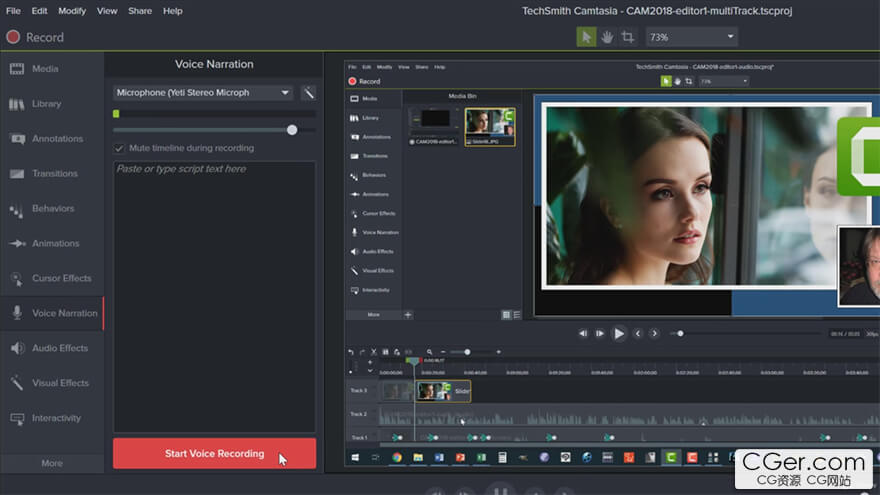Select the arrow Edit mode tool
Viewport: 880px width, 495px height.
click(586, 37)
